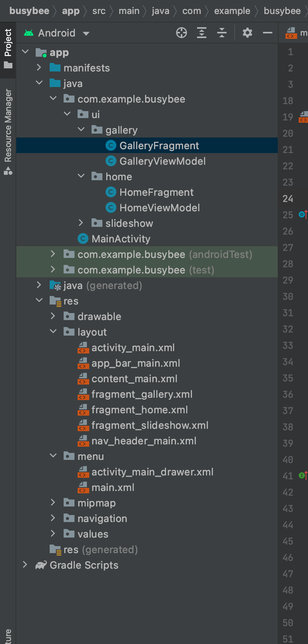Click the busybee root breadcrumb
This screenshot has width=308, height=644.
point(29,11)
